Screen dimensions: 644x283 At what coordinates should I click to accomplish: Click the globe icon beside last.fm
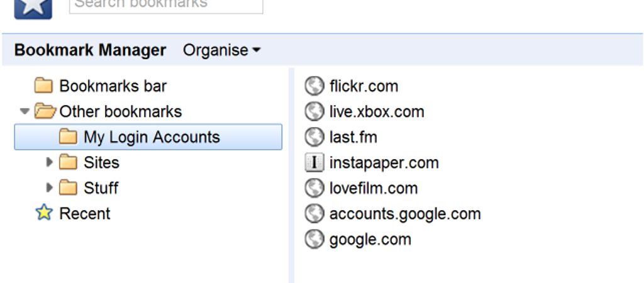coord(314,136)
